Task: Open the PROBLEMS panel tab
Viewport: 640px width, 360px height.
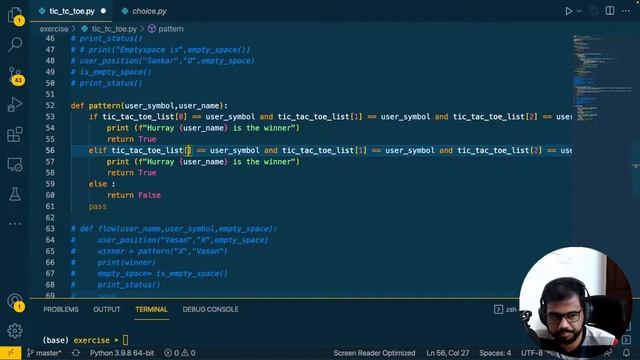Action: click(x=61, y=309)
